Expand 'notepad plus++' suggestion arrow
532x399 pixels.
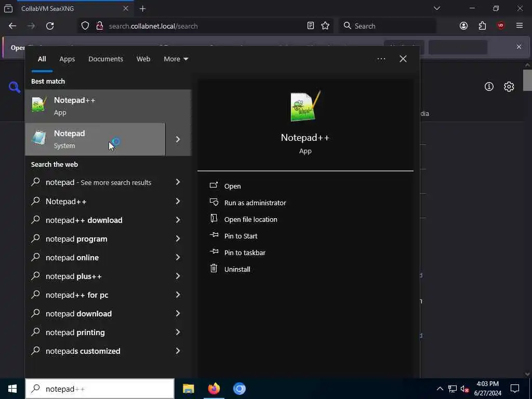coord(178,276)
